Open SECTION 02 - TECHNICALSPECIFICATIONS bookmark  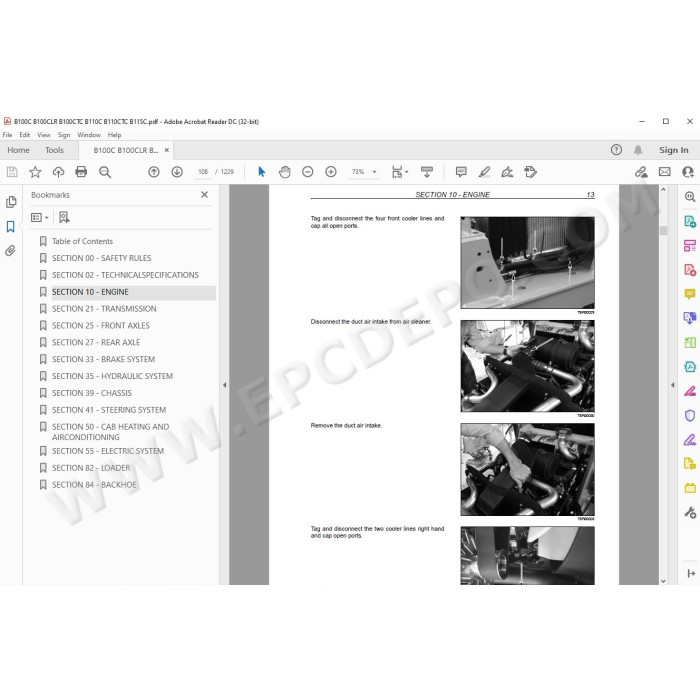pos(125,275)
